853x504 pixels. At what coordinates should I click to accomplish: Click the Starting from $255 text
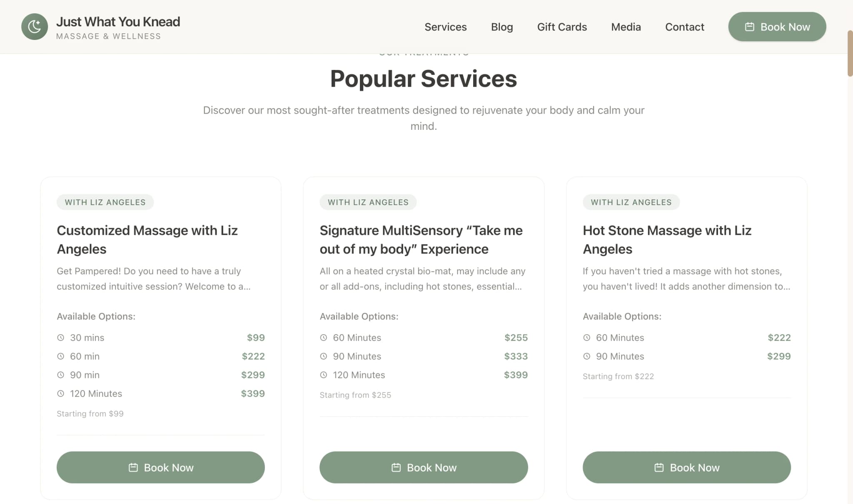pyautogui.click(x=355, y=395)
